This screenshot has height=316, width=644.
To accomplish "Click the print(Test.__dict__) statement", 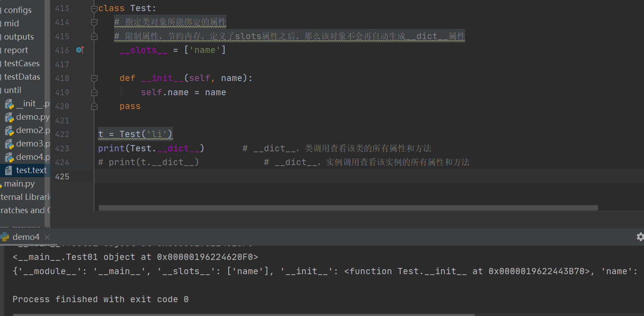I will click(151, 148).
